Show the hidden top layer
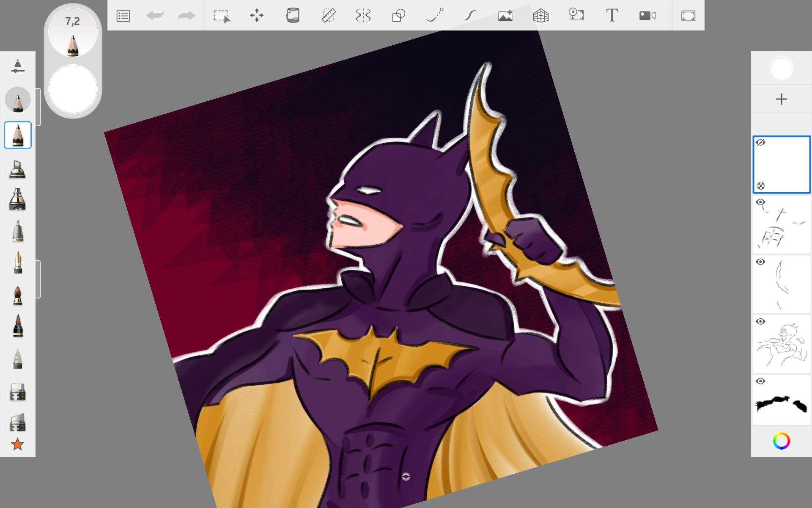Viewport: 812px width, 508px height. click(760, 143)
